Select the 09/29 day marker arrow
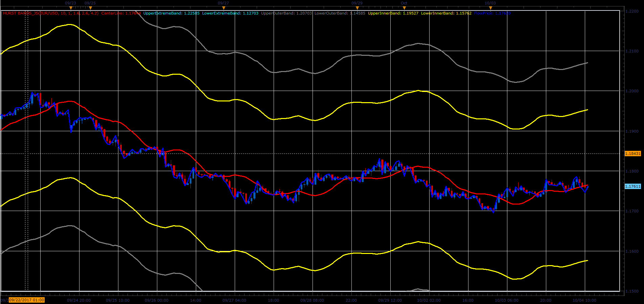This screenshot has width=644, height=304. click(x=357, y=8)
